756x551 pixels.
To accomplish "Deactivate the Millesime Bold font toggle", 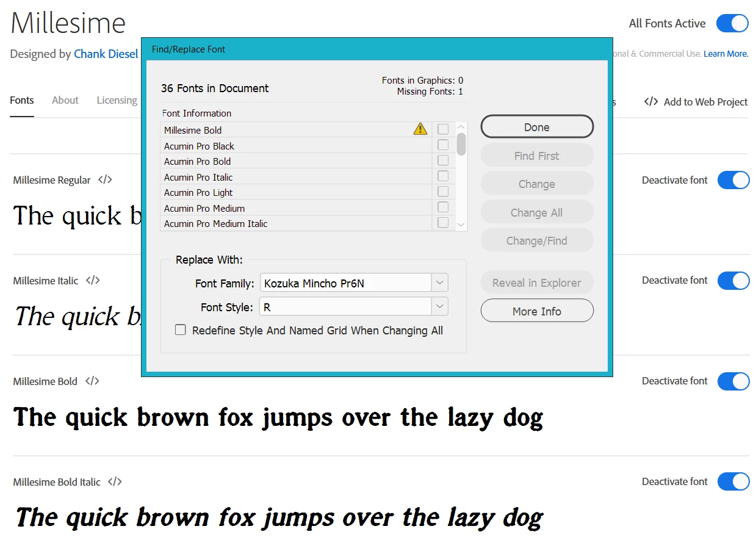I will (733, 381).
